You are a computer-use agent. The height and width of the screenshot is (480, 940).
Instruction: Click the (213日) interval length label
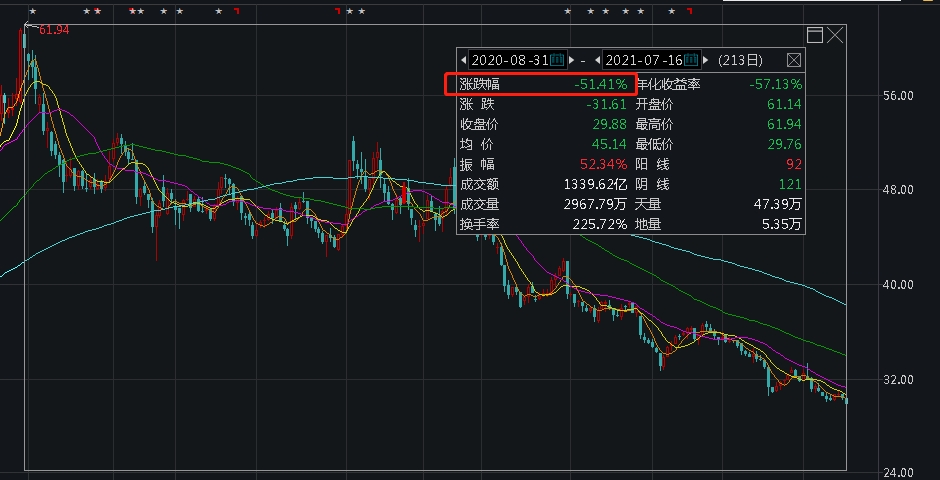click(x=740, y=60)
